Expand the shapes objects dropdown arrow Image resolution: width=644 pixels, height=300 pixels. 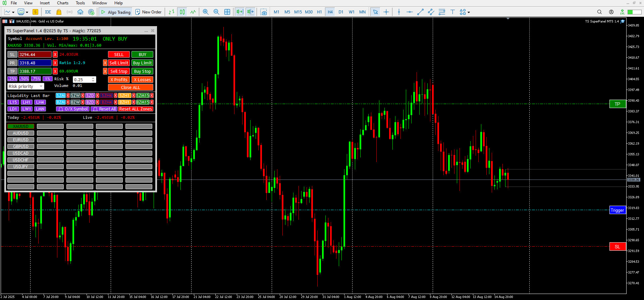pos(469,12)
